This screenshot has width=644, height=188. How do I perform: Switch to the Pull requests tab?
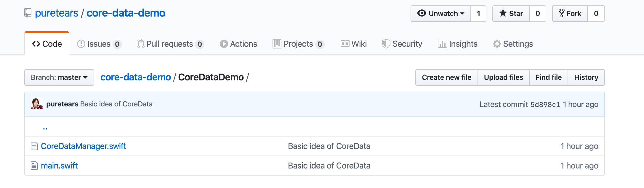pos(170,44)
